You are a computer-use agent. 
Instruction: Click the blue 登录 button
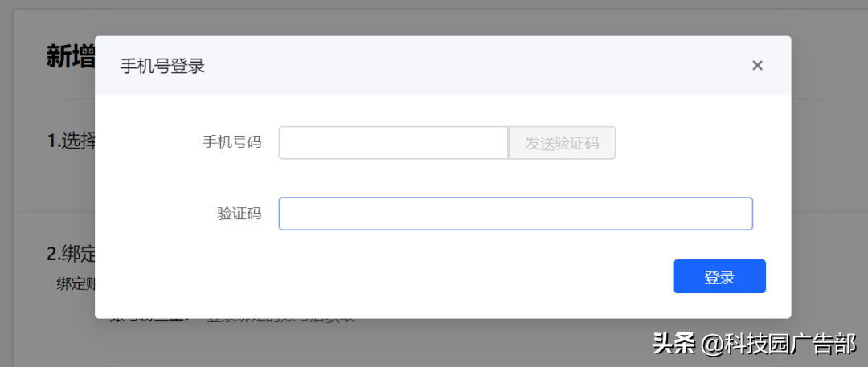click(x=719, y=276)
